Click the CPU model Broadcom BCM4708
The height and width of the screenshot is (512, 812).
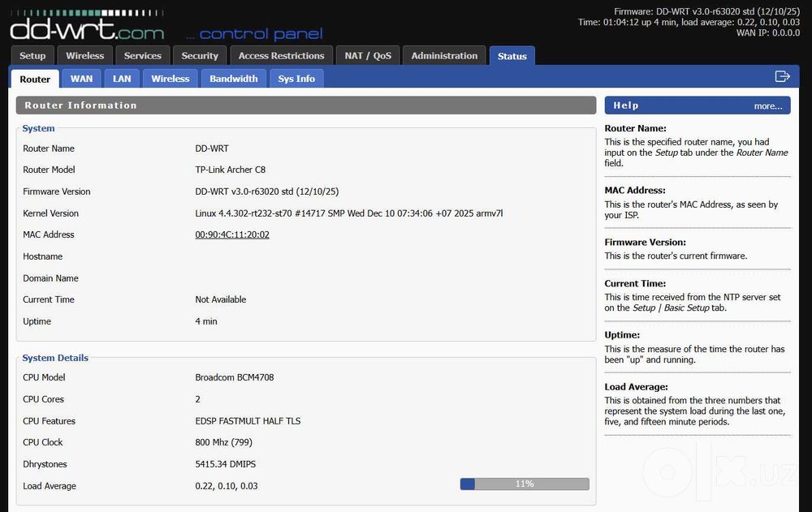pyautogui.click(x=234, y=377)
